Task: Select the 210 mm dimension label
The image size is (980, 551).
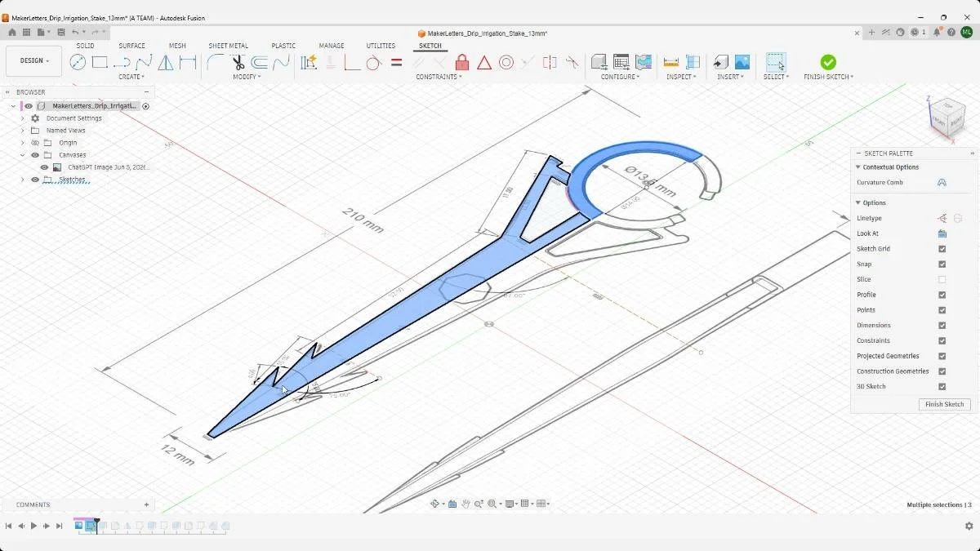Action: [363, 220]
